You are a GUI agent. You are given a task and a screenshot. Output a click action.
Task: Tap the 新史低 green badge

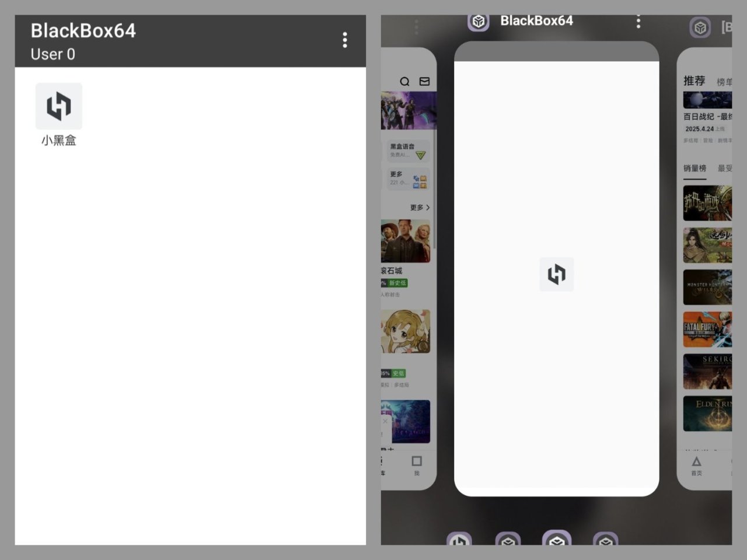397,283
